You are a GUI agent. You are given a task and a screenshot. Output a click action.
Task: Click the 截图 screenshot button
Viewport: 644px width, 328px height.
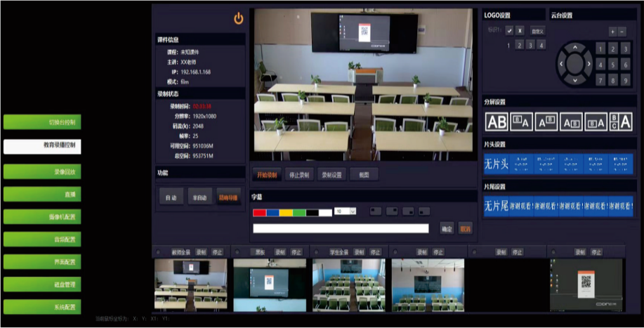coord(364,174)
